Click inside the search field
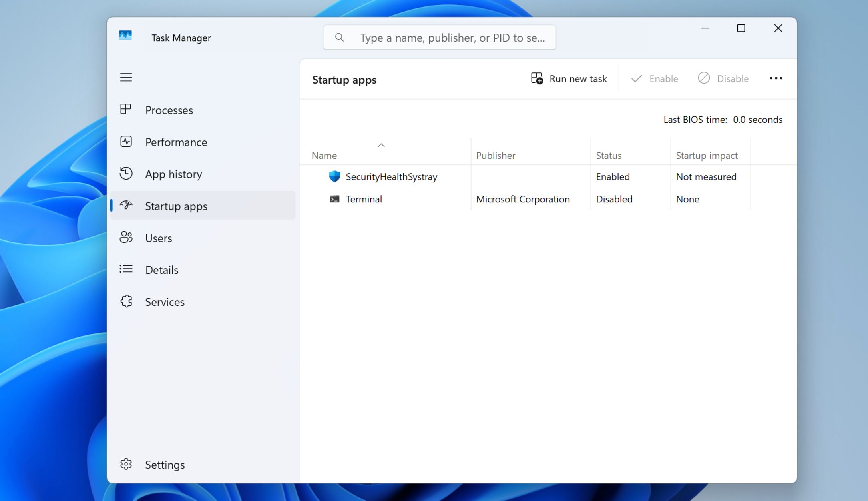 [x=439, y=37]
